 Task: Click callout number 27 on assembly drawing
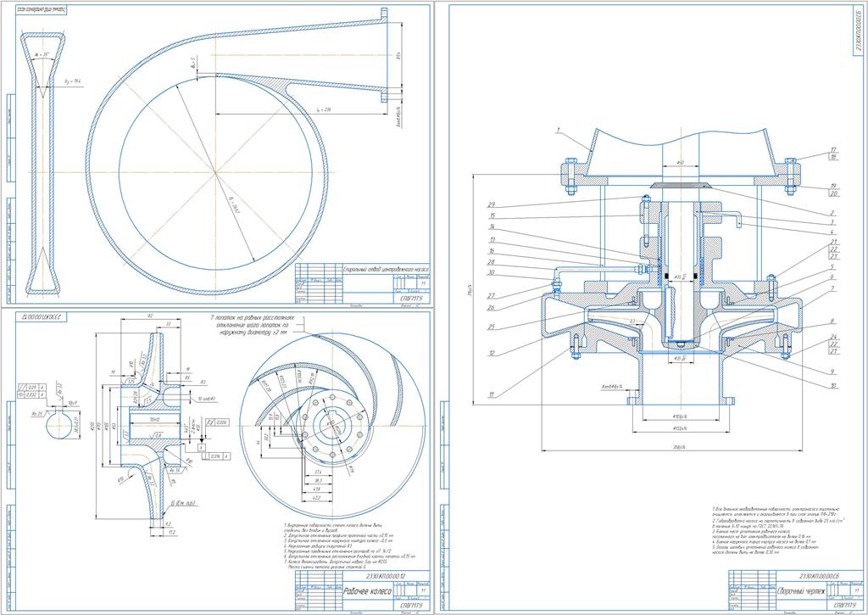(x=492, y=296)
